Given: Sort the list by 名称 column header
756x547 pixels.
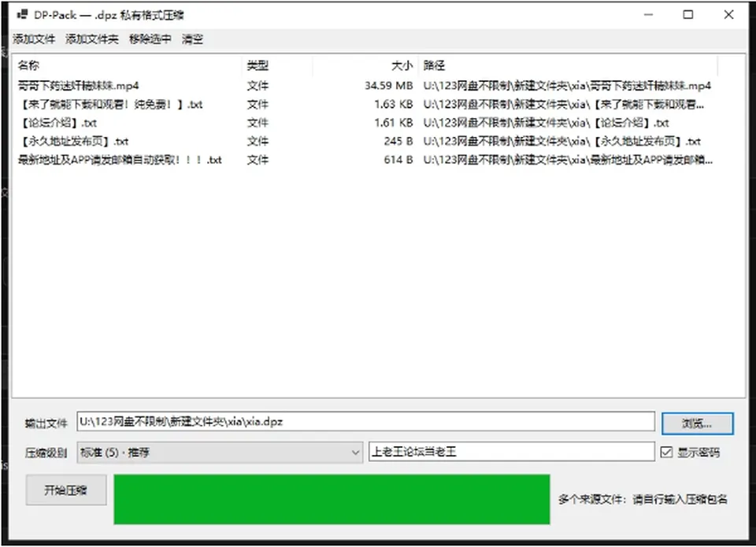Looking at the screenshot, I should click(x=128, y=65).
